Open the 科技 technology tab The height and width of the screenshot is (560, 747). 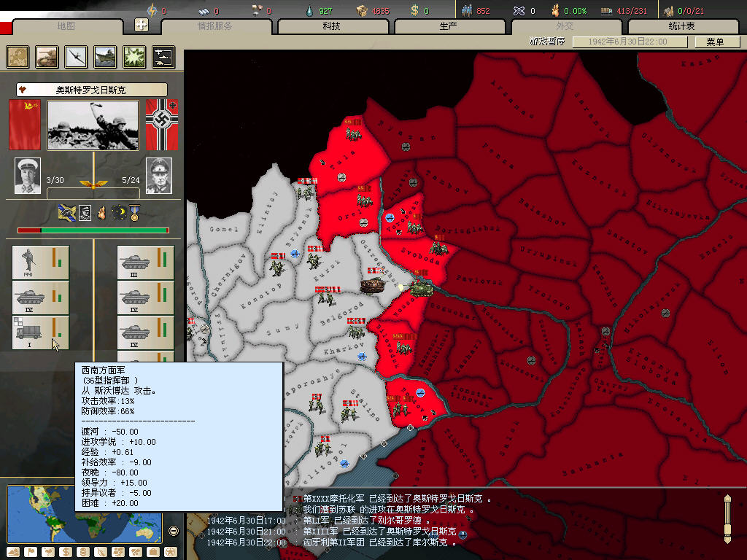click(332, 26)
